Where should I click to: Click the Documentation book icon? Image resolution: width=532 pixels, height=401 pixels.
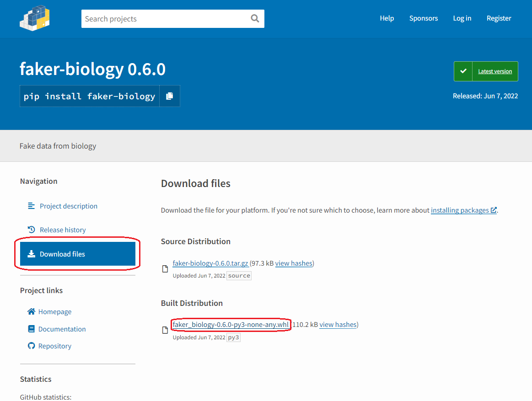[31, 328]
